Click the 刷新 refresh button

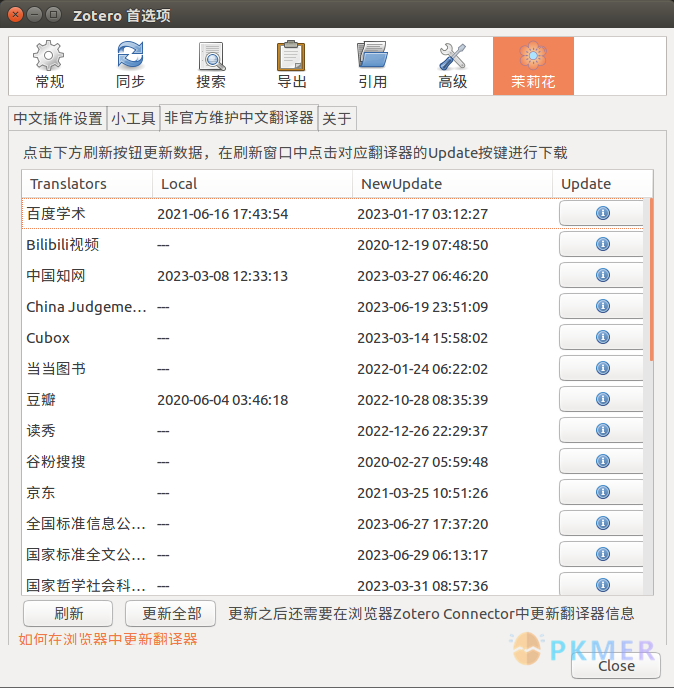[x=68, y=613]
